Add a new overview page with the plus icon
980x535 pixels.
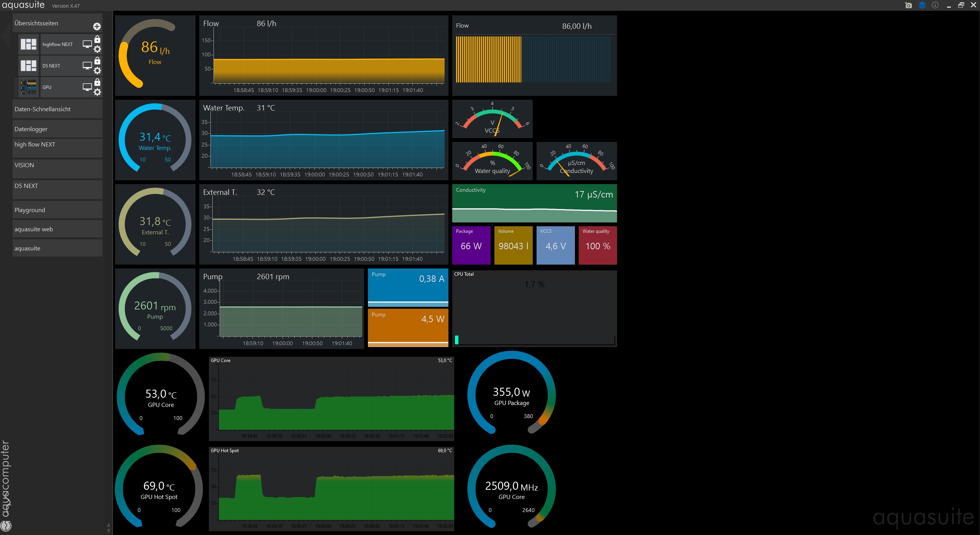(x=97, y=26)
